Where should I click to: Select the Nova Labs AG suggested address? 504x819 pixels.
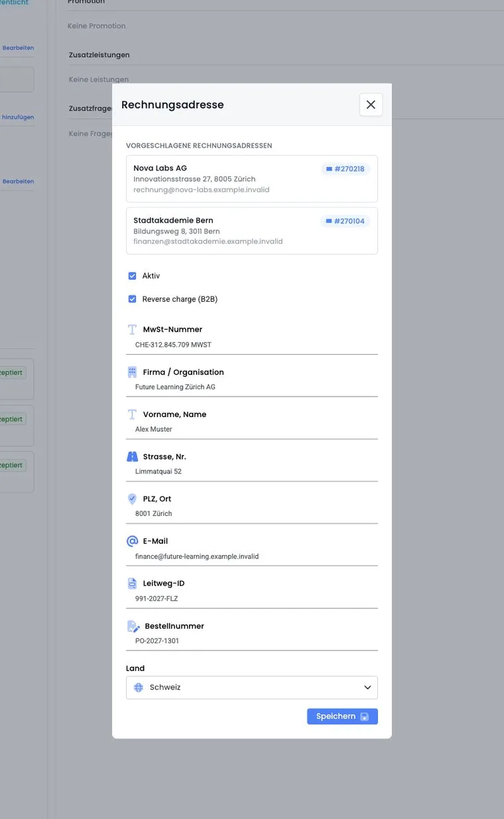coord(252,179)
